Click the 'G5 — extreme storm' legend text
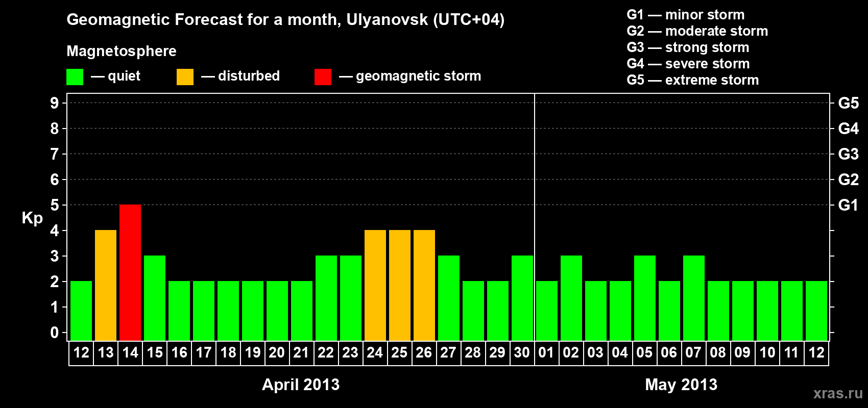 click(x=693, y=80)
